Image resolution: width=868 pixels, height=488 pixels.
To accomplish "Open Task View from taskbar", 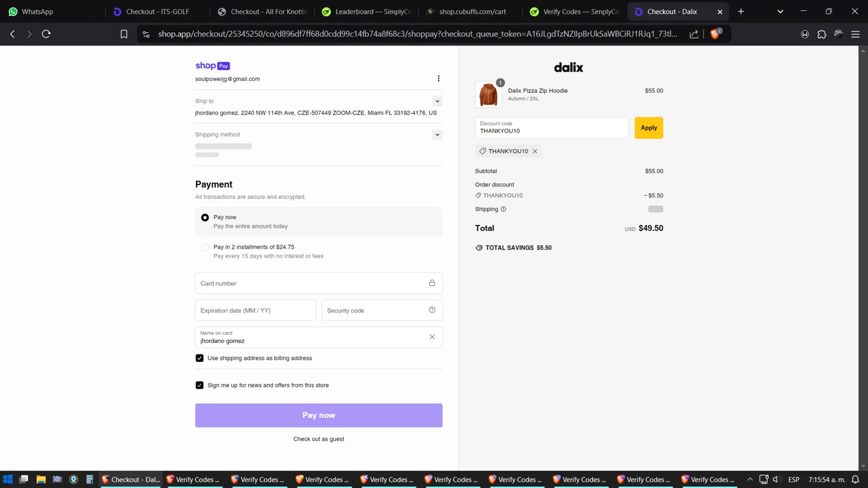I will click(24, 479).
